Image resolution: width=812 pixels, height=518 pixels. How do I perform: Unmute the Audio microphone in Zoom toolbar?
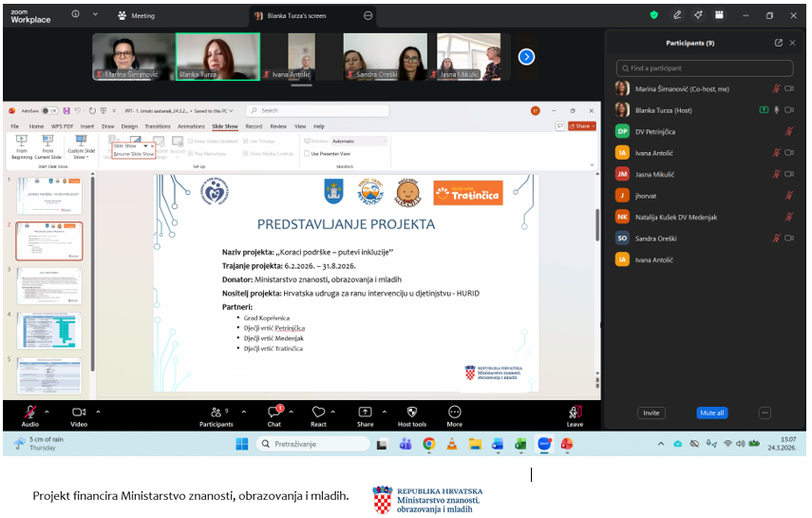tap(30, 412)
